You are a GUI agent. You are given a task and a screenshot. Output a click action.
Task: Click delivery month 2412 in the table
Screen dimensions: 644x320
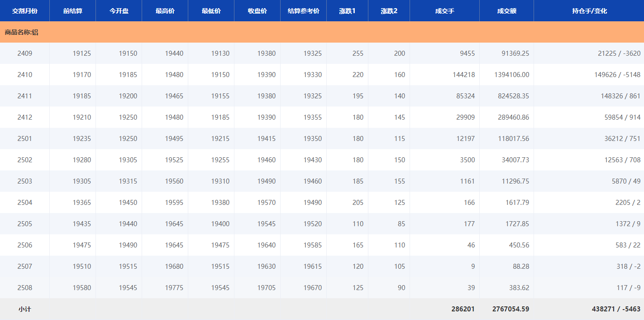click(25, 117)
